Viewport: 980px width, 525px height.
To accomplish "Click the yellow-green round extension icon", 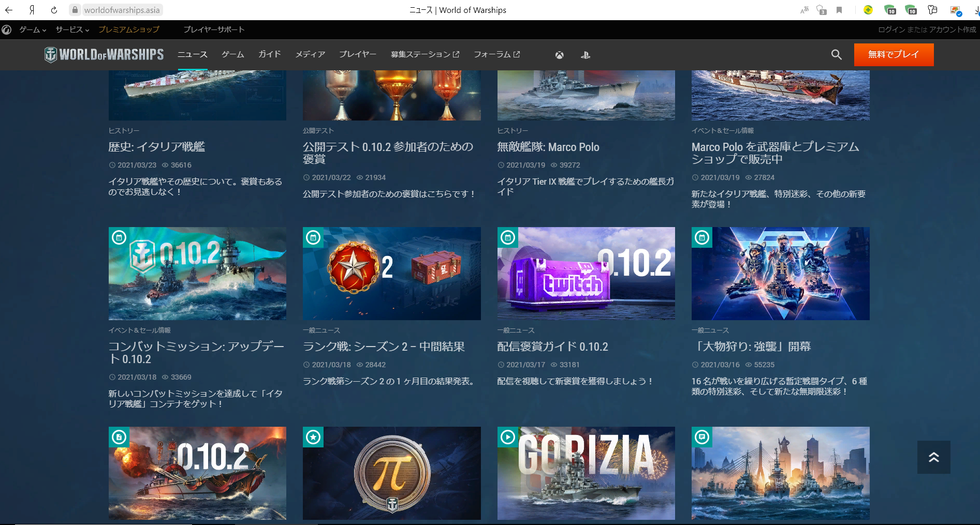I will click(x=868, y=10).
